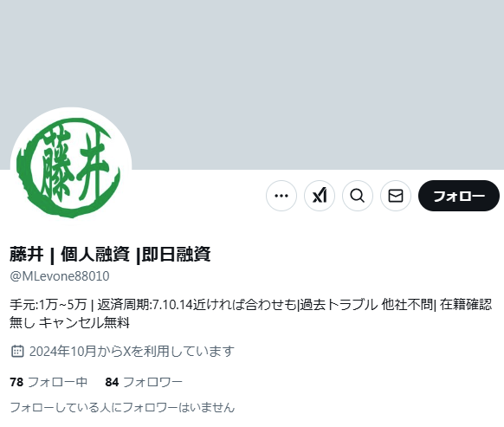The height and width of the screenshot is (427, 504).
Task: Open direct message via envelope icon
Action: 396,196
